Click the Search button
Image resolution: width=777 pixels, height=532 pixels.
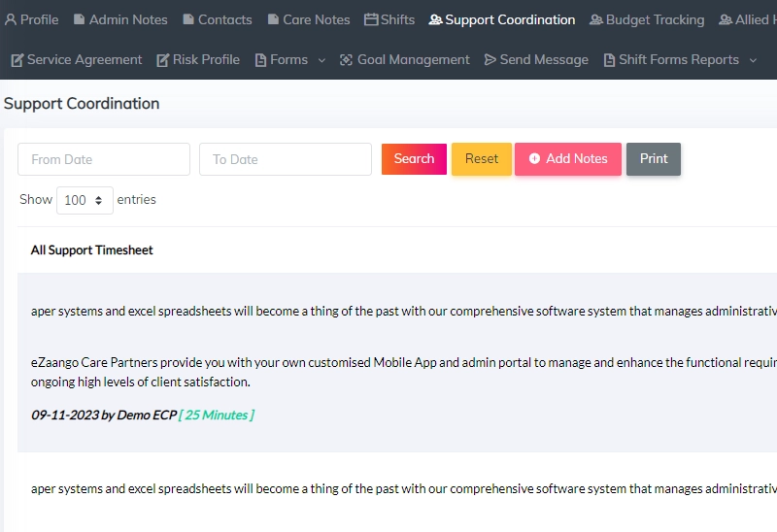(x=414, y=158)
